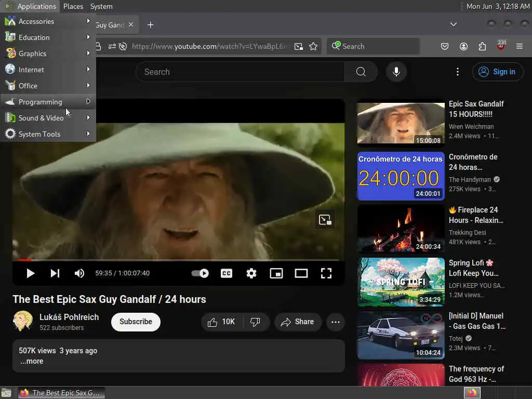Open more actions menu beside Share

click(336, 322)
